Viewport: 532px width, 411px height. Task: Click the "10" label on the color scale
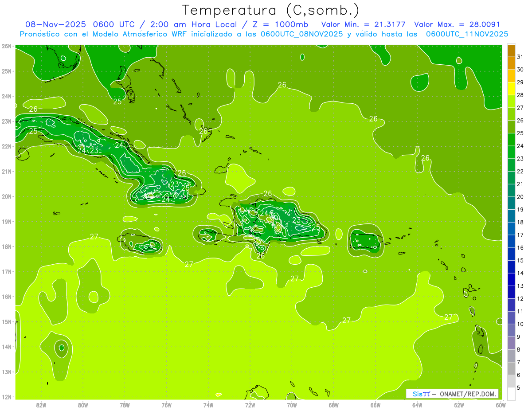520,324
